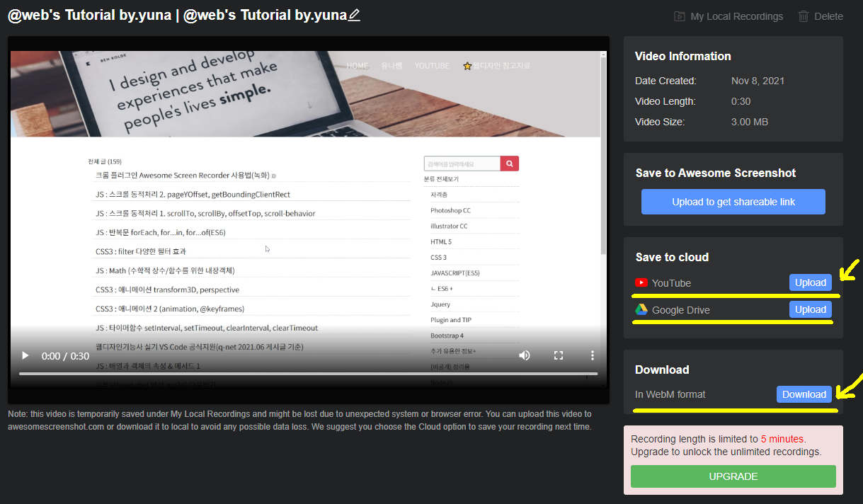Download the video in WebM format
Image resolution: width=863 pixels, height=504 pixels.
804,394
